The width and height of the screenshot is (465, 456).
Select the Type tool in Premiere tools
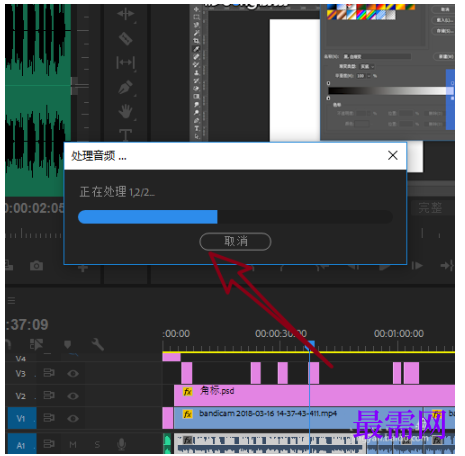click(125, 135)
